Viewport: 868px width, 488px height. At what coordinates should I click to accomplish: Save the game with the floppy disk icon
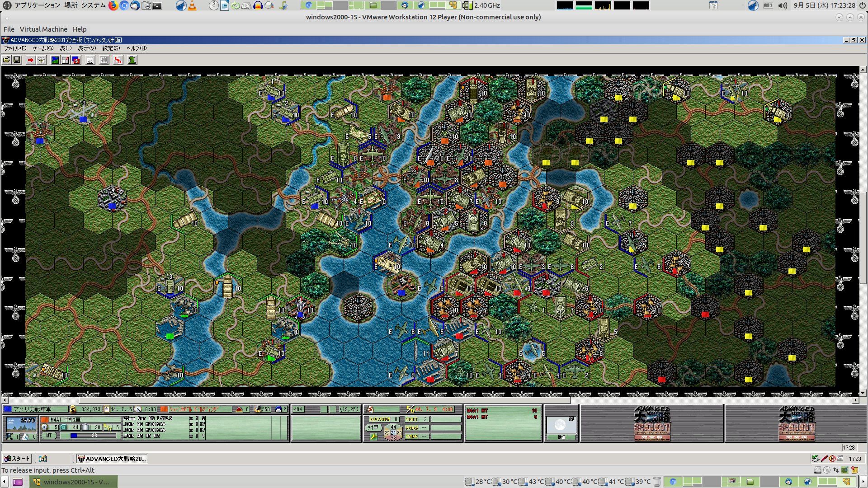(x=17, y=60)
